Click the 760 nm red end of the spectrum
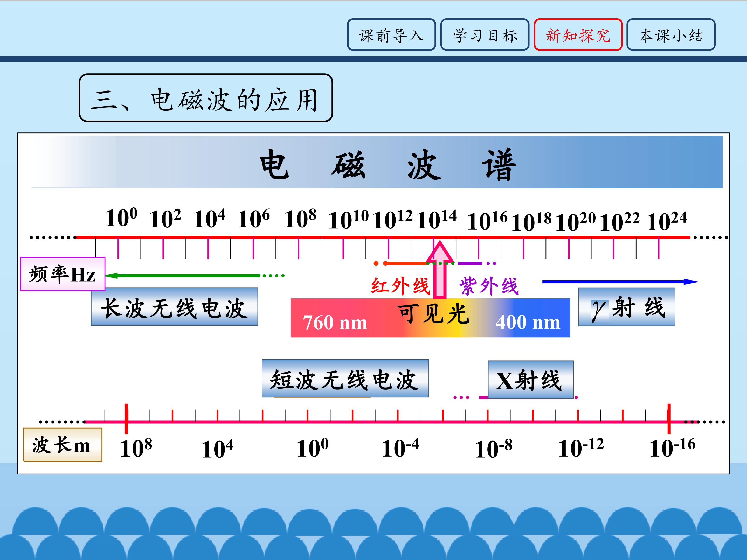747x560 pixels. tap(335, 322)
